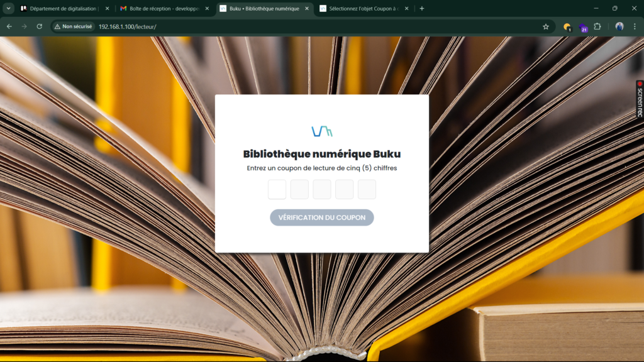Open the Chrome profile avatar
The image size is (644, 362).
[619, 26]
